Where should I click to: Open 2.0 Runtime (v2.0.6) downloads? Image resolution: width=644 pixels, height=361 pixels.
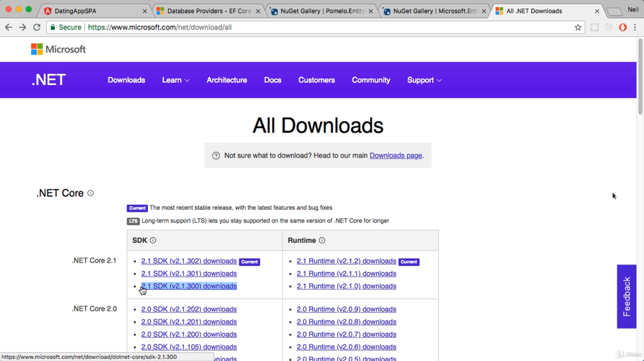346,347
